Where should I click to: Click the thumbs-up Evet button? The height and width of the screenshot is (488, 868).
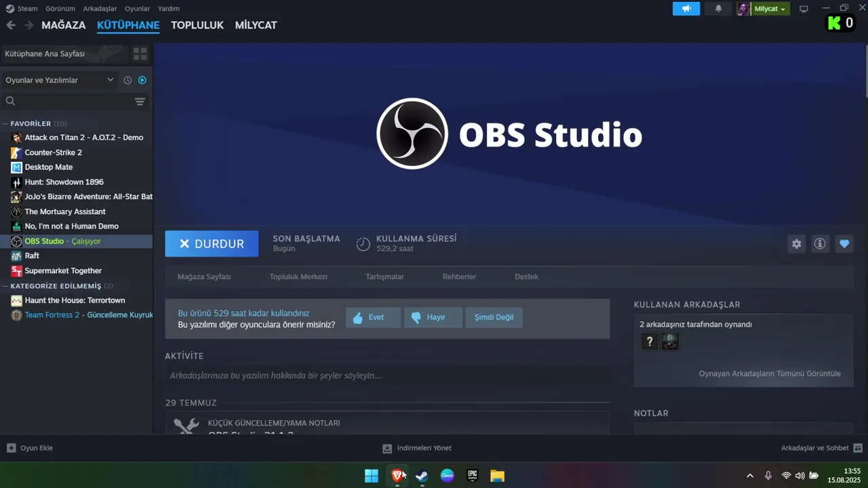[x=373, y=317]
